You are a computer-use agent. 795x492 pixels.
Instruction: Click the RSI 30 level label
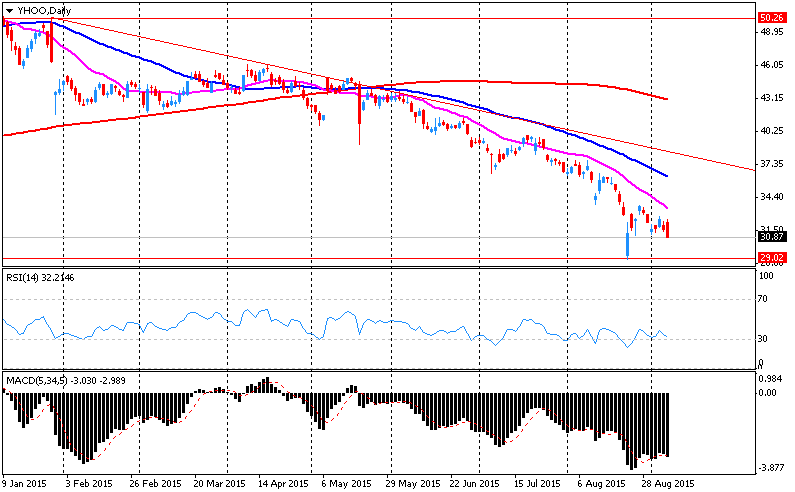[763, 339]
